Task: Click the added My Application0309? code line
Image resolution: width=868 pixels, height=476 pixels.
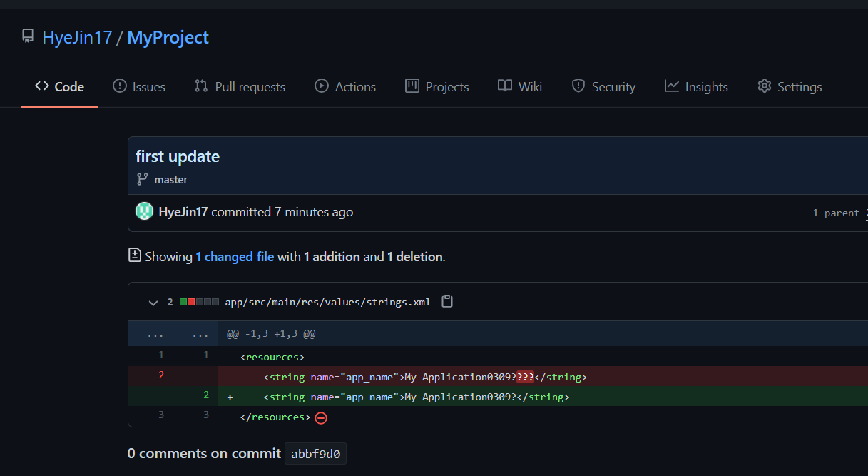Action: (543, 396)
